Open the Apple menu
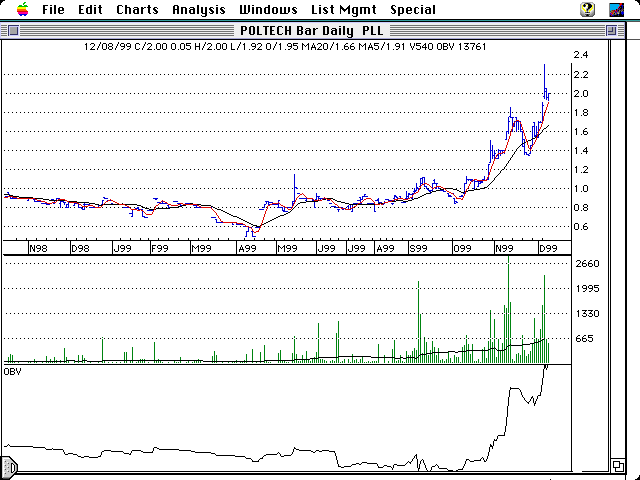Viewport: 640px width, 480px height. 23,9
